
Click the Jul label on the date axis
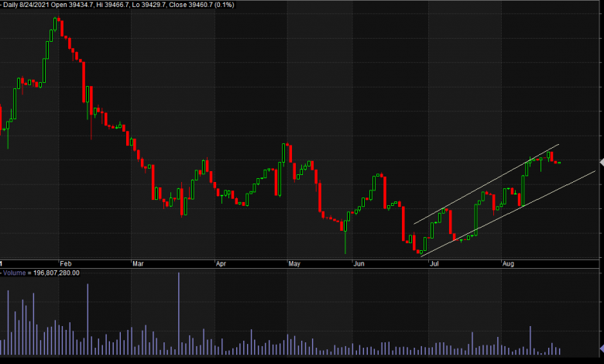tap(434, 263)
